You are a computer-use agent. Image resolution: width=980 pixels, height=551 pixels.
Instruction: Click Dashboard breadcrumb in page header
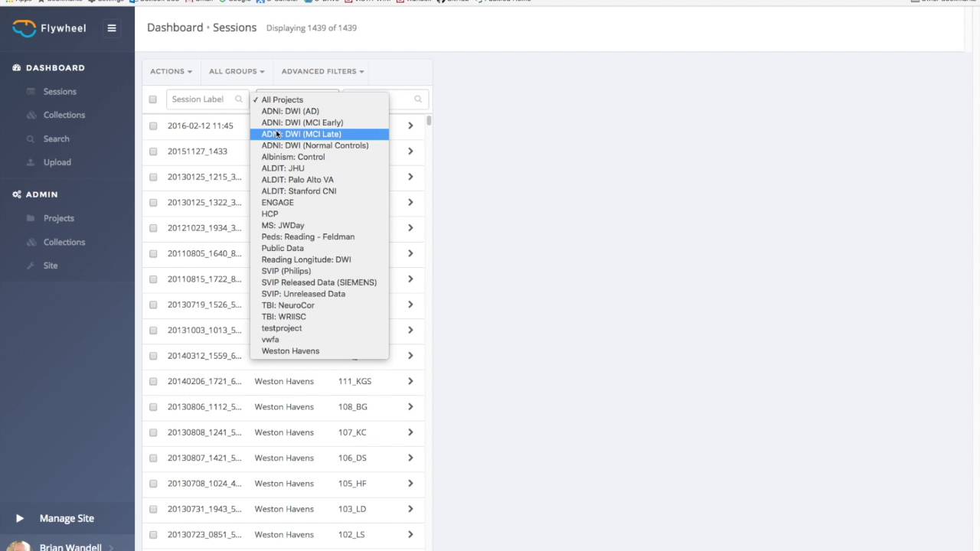tap(175, 28)
